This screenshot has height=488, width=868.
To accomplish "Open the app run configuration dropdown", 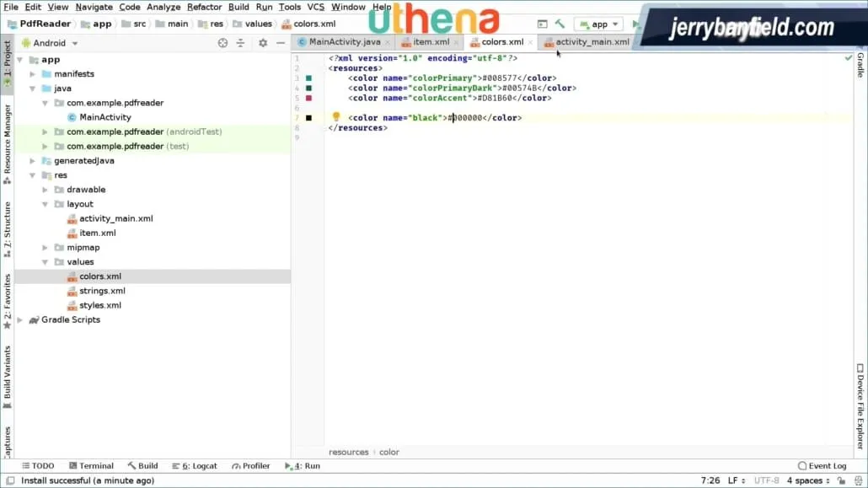I will [x=599, y=24].
